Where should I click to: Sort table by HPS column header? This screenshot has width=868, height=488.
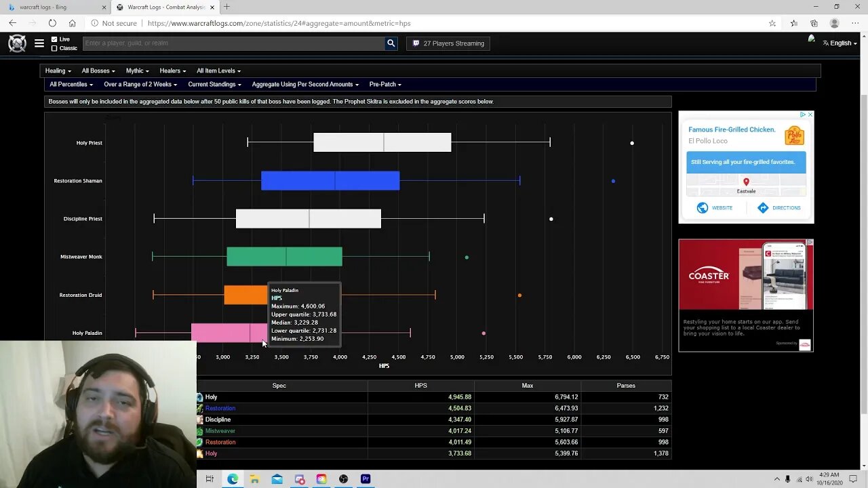point(420,386)
